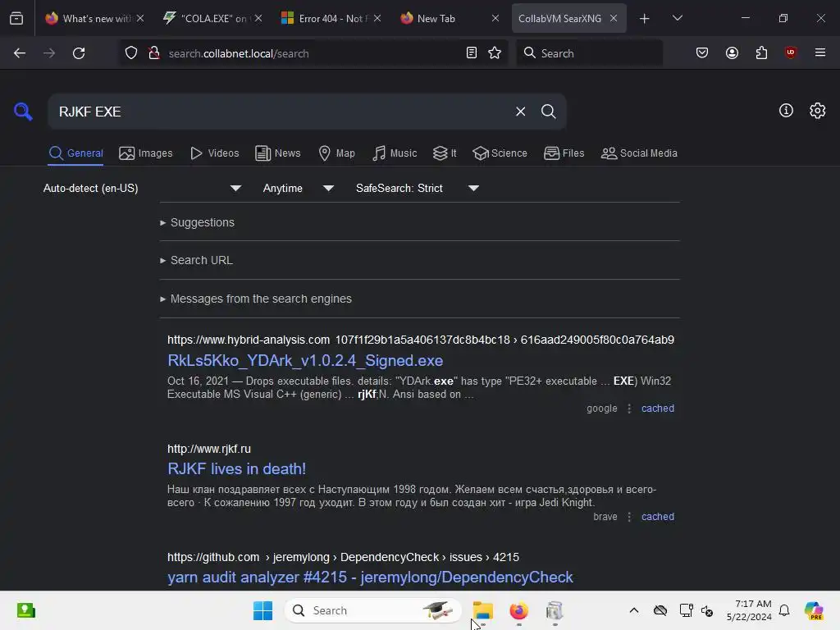This screenshot has width=840, height=630.
Task: Open the taskbar clock 7:17 AM
Action: pyautogui.click(x=749, y=610)
